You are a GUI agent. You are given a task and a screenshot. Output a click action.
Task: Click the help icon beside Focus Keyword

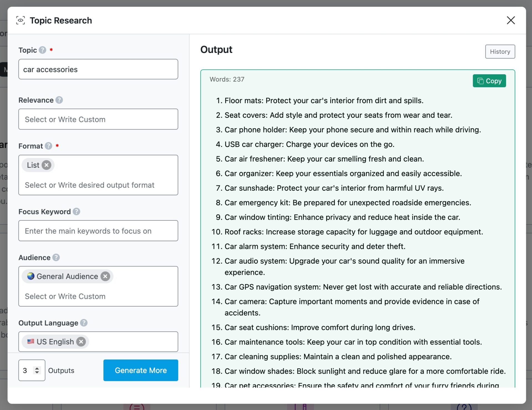77,212
